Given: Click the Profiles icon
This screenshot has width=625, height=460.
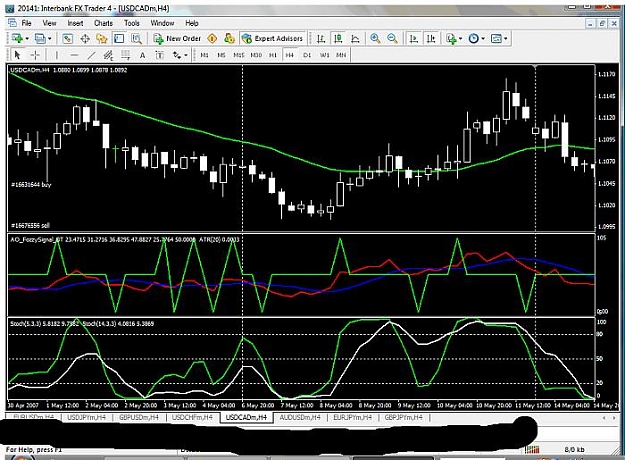Looking at the screenshot, I should [x=40, y=38].
